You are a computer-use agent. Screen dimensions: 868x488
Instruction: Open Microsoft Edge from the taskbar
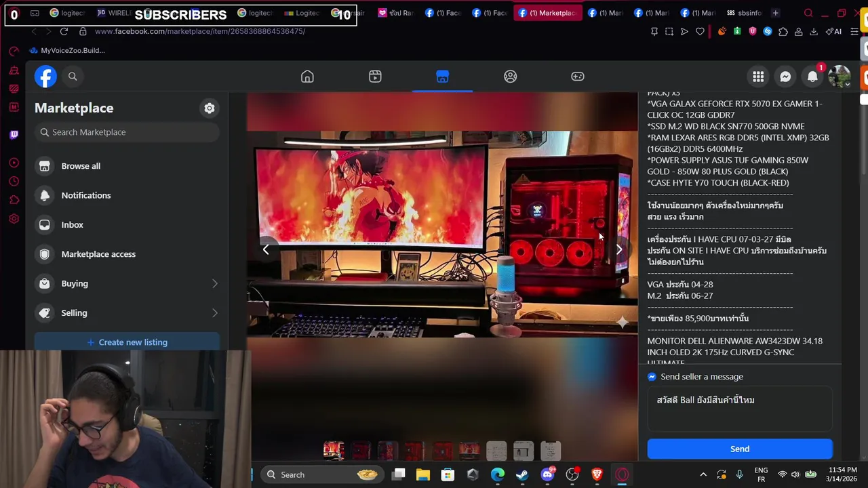pos(498,474)
